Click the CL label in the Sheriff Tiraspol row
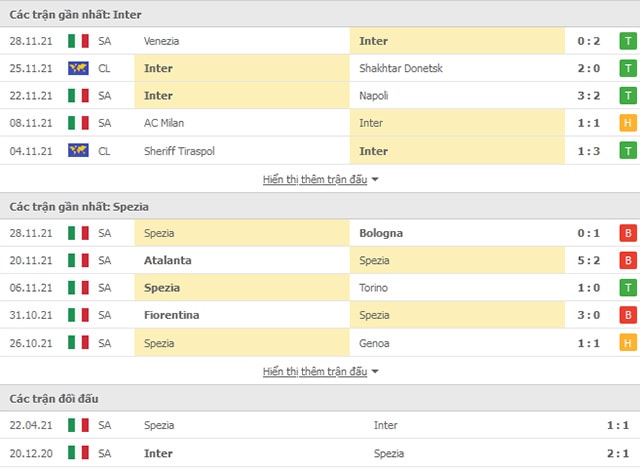 tap(104, 151)
